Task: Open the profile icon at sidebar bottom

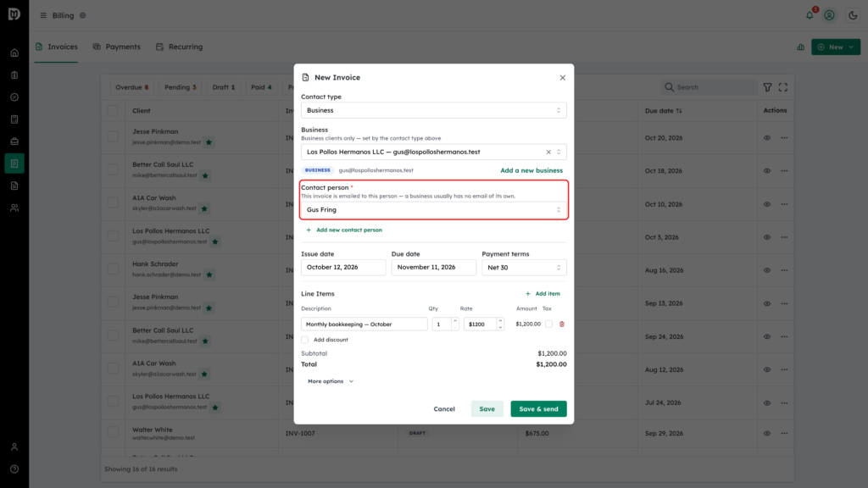Action: click(14, 447)
